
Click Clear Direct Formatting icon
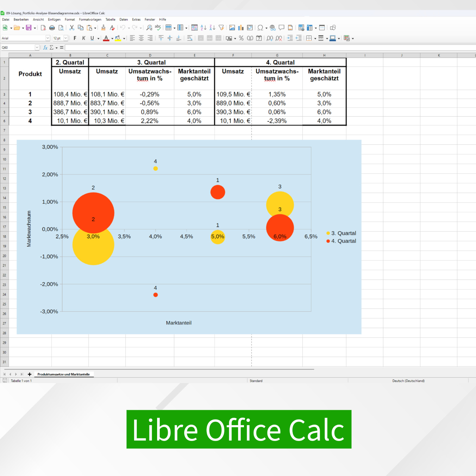(112, 28)
